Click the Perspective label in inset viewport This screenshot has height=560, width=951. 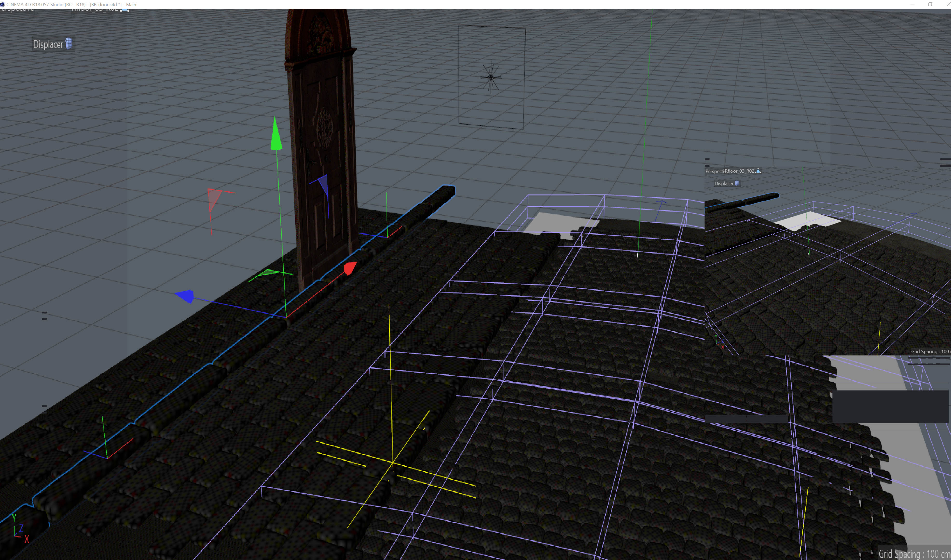[714, 171]
